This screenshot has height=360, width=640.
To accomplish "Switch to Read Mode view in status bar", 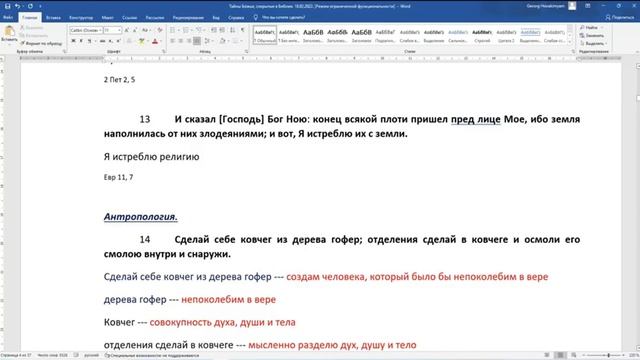I will click(547, 356).
